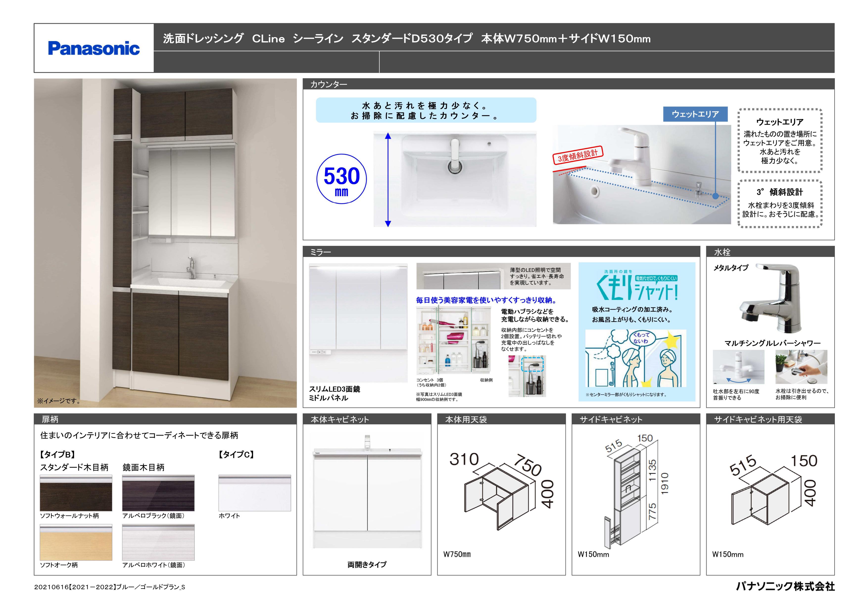
Task: Click the W750mm label under 本体用天袋
Action: 457,555
